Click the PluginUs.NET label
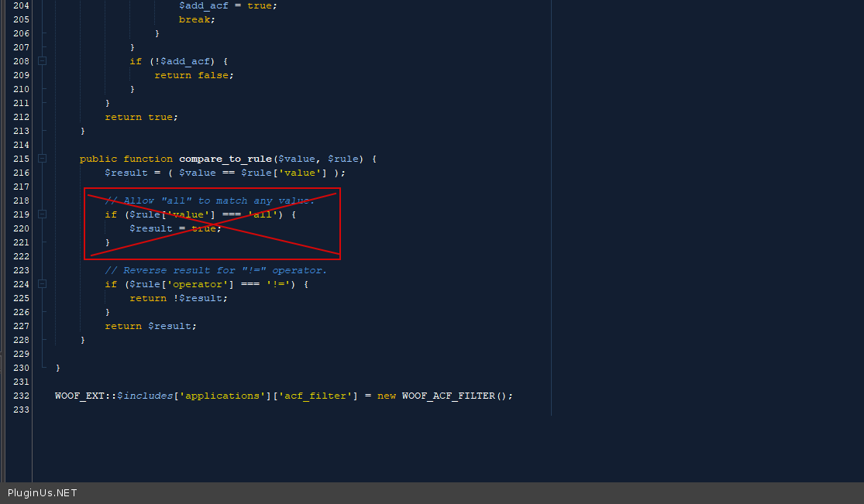This screenshot has height=504, width=864. [x=42, y=493]
